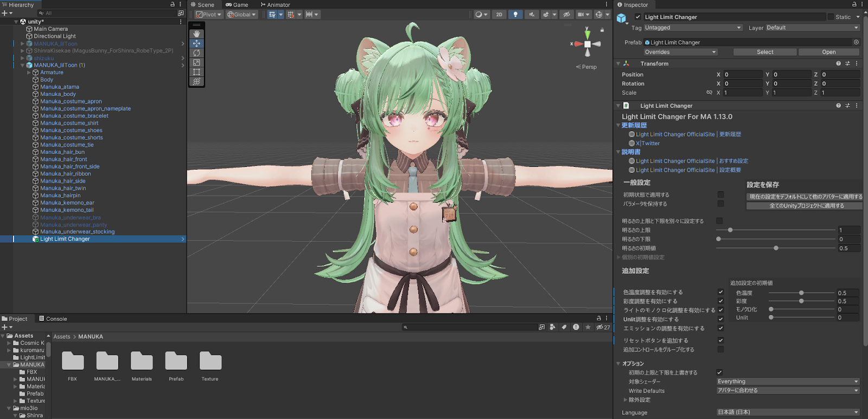Open Transform component three-dot menu
The height and width of the screenshot is (419, 868).
(857, 63)
